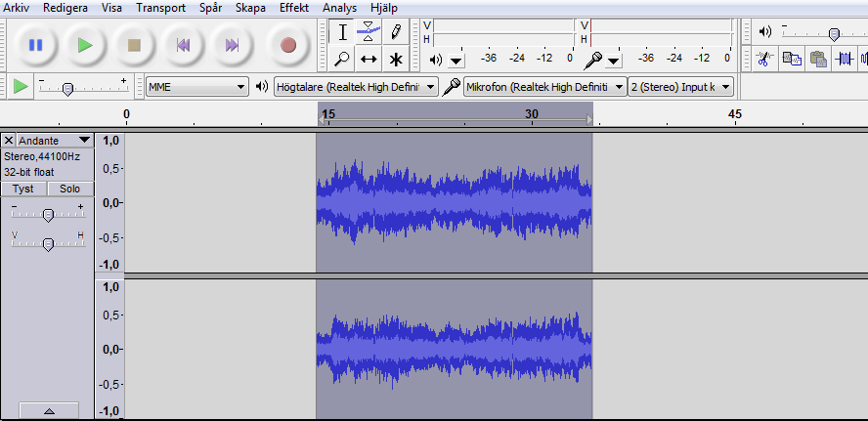Select the Draw (pencil) tool
The width and height of the screenshot is (868, 421).
tap(395, 32)
